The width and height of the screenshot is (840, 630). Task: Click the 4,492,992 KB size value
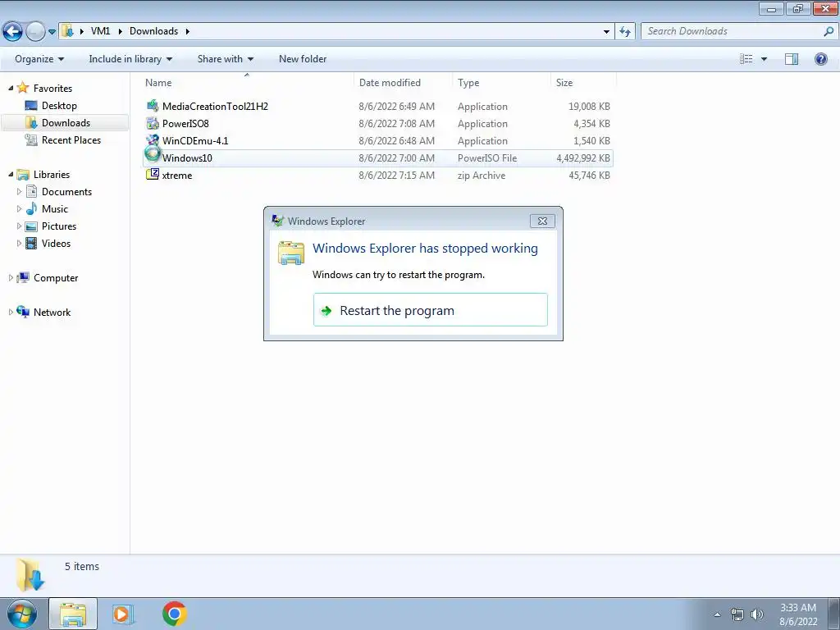[x=583, y=158]
